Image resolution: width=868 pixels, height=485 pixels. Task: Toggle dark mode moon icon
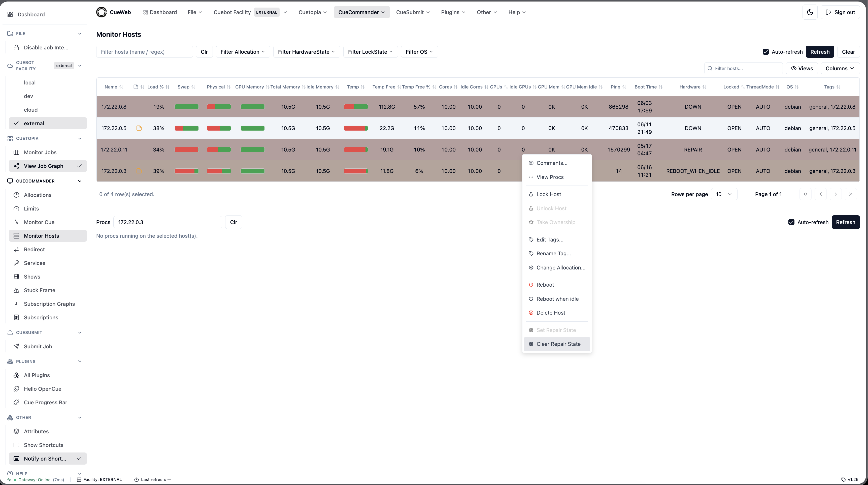click(810, 12)
